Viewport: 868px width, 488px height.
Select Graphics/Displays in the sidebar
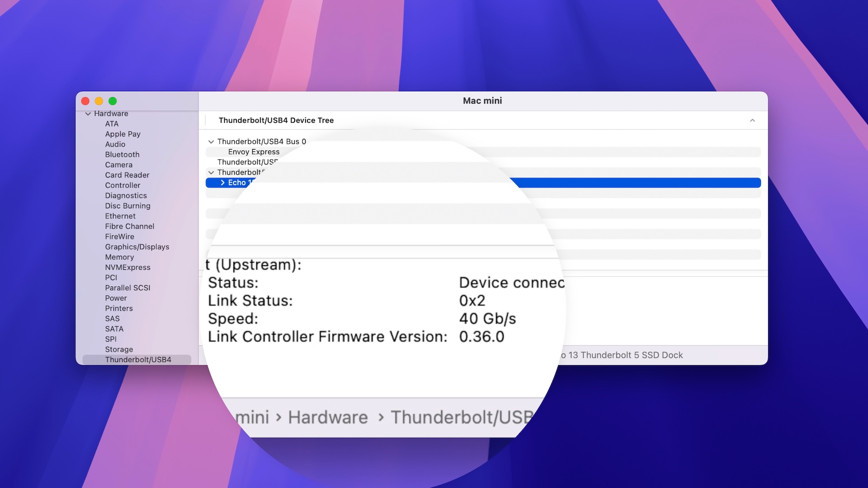(137, 247)
